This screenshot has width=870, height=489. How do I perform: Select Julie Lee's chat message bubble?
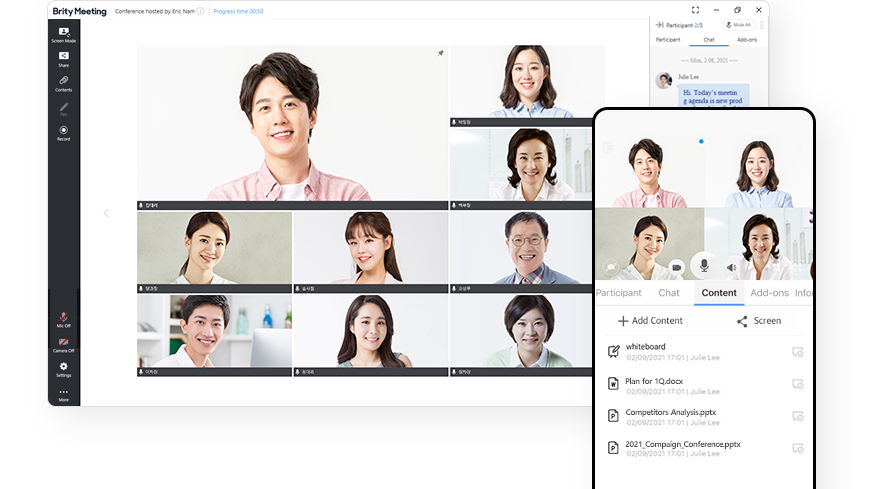click(x=713, y=97)
